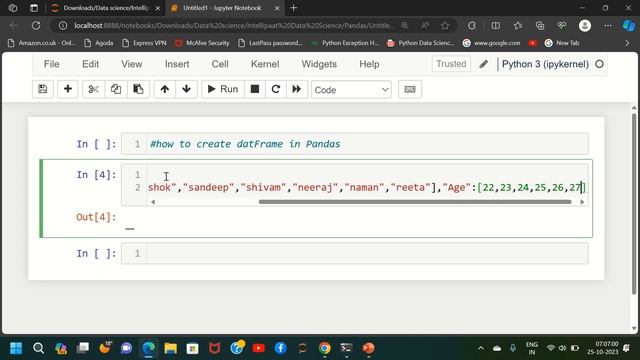Expand the bookmarks overflow chevron
The width and height of the screenshot is (640, 360).
pos(627,43)
